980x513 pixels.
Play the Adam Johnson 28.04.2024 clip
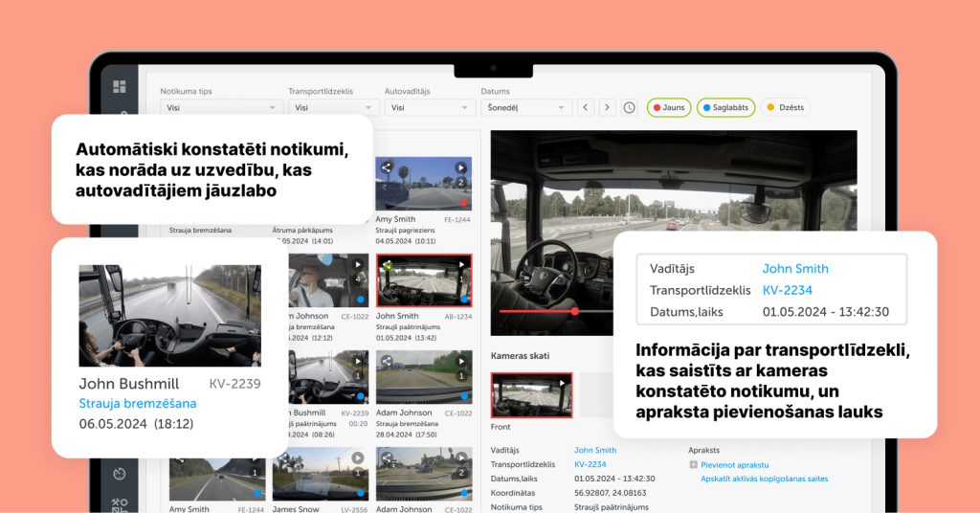(461, 361)
